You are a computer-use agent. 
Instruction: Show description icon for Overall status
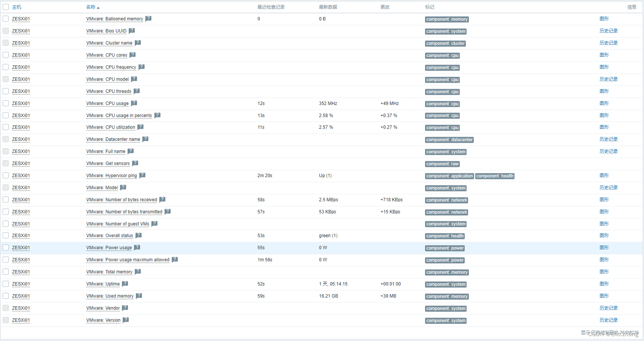[x=139, y=235]
